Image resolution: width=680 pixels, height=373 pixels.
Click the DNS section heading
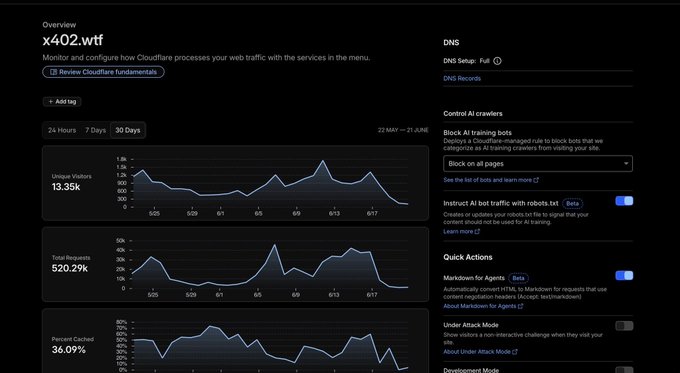(451, 43)
